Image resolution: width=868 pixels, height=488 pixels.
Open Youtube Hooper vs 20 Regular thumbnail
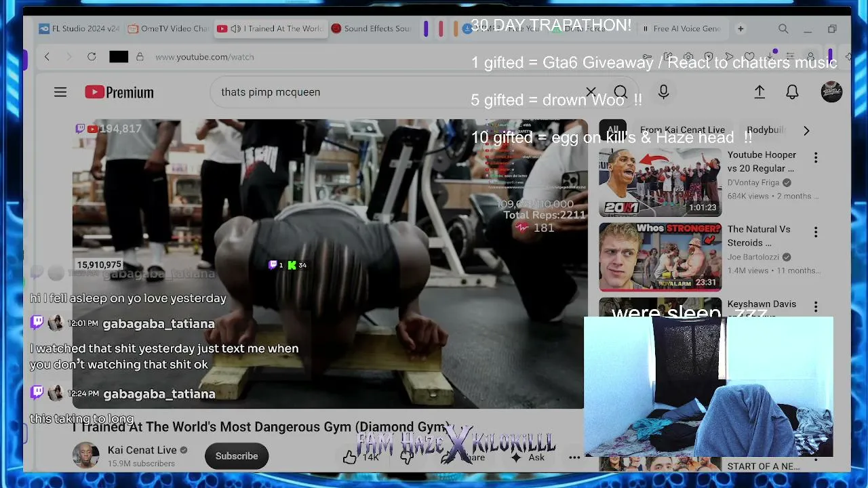660,182
